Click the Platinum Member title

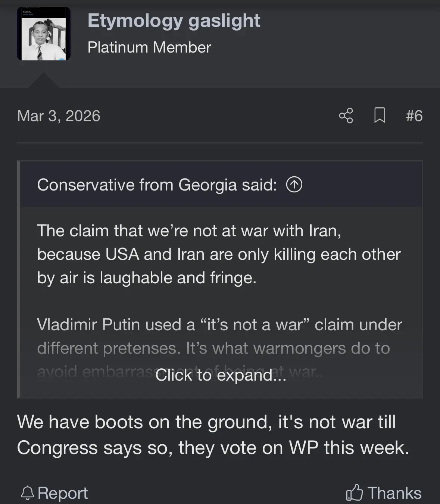[149, 47]
